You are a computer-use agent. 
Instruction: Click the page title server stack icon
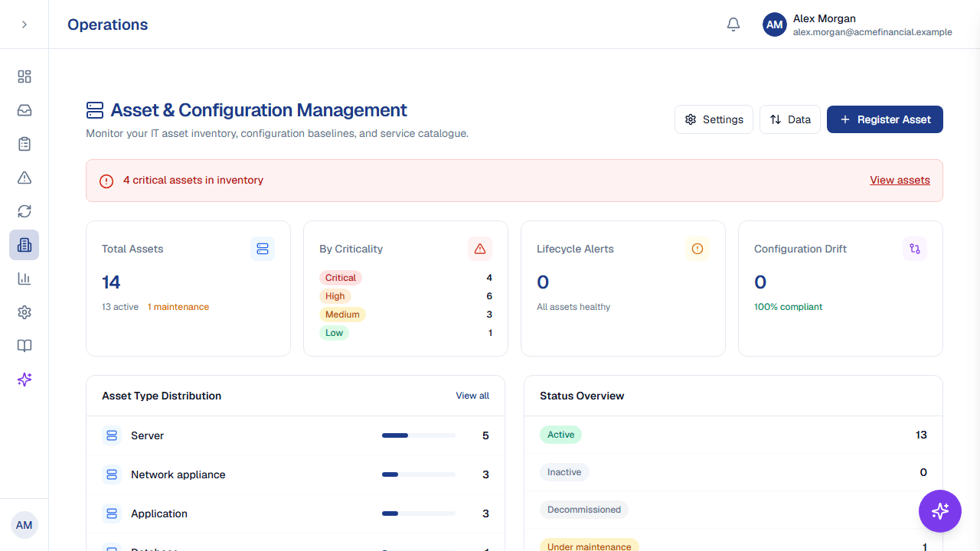[x=95, y=110]
